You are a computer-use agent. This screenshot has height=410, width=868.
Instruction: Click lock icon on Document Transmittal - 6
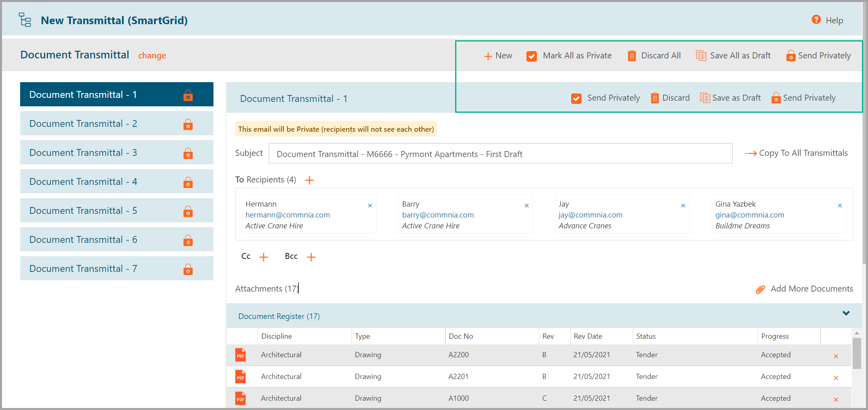pyautogui.click(x=188, y=240)
